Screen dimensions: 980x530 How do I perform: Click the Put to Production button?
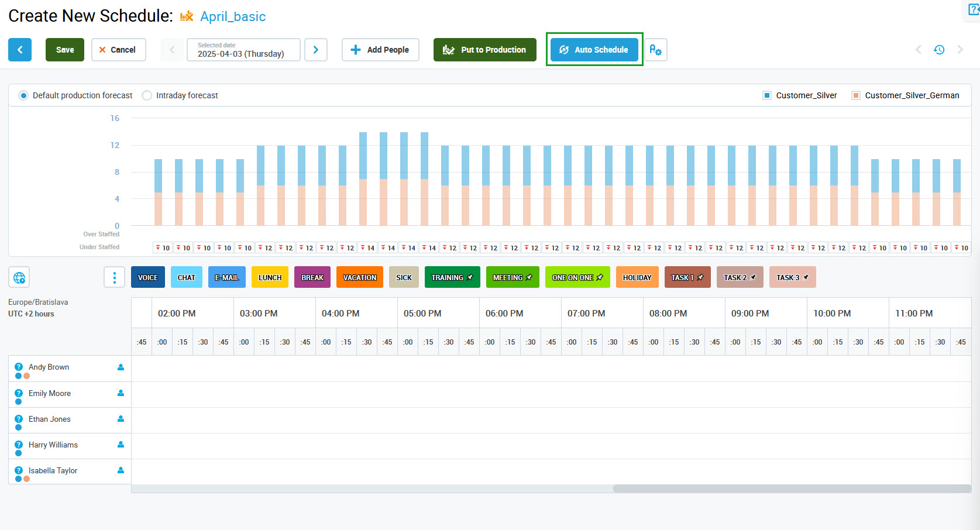484,50
